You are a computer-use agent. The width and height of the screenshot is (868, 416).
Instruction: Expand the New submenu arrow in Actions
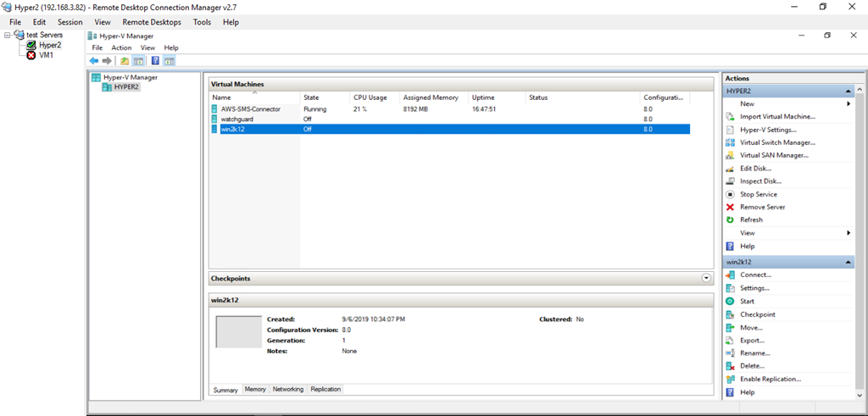pyautogui.click(x=848, y=103)
